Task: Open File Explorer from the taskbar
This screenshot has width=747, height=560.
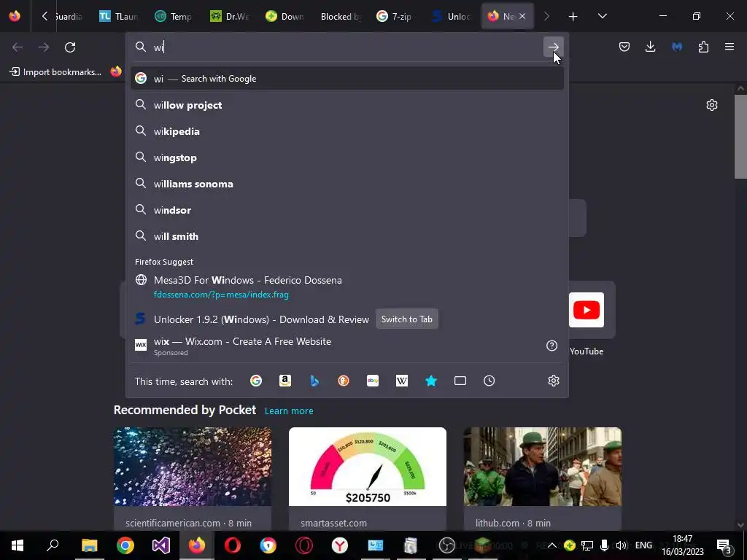Action: click(90, 545)
